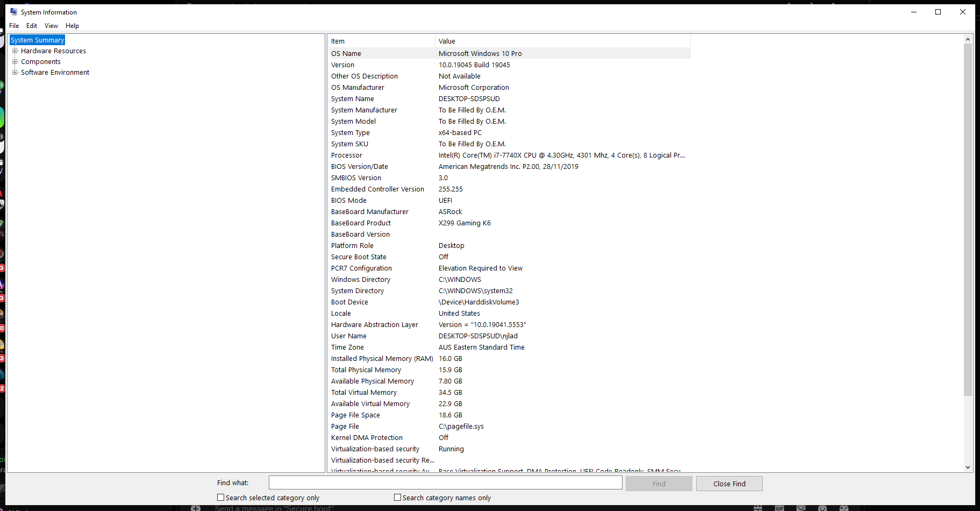
Task: Select the Total Physical Memory row
Action: point(510,370)
